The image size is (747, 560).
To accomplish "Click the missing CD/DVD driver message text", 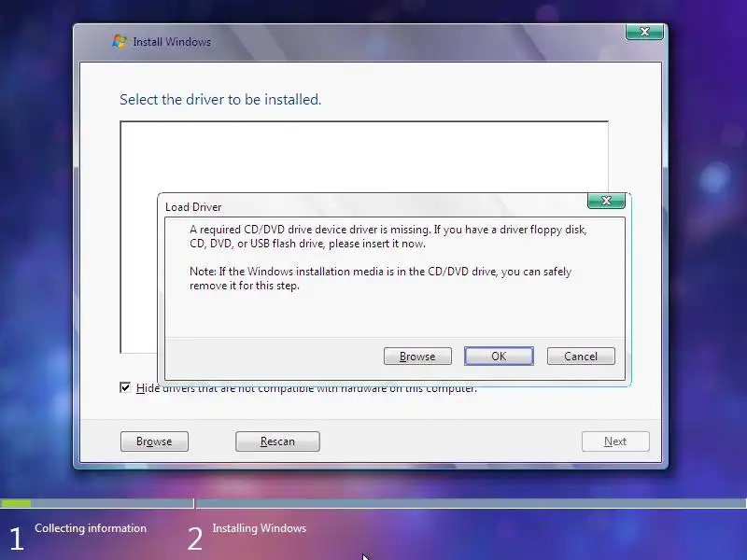I will (x=388, y=237).
